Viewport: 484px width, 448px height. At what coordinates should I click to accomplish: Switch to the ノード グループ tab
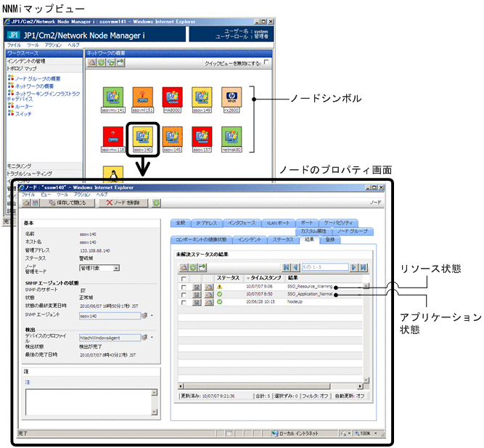[x=353, y=231]
